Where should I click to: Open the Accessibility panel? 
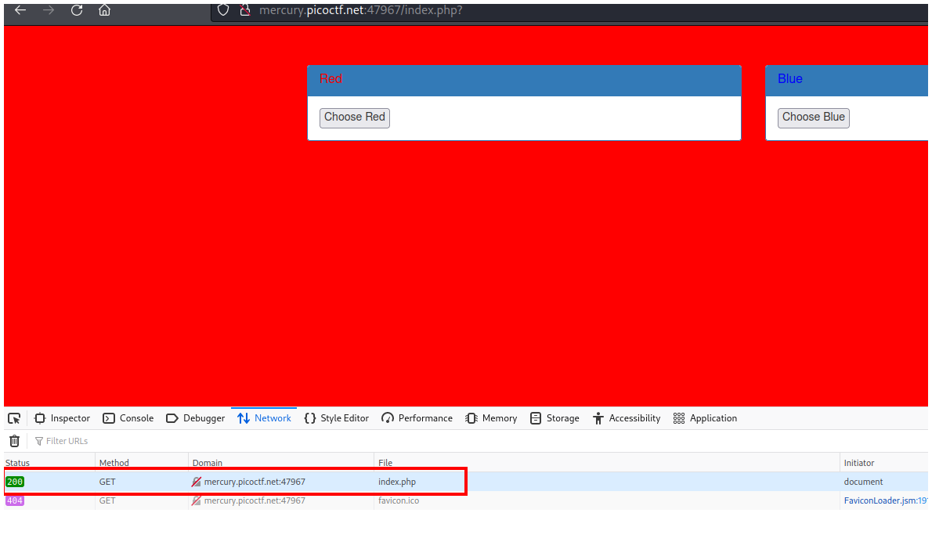[x=627, y=418]
